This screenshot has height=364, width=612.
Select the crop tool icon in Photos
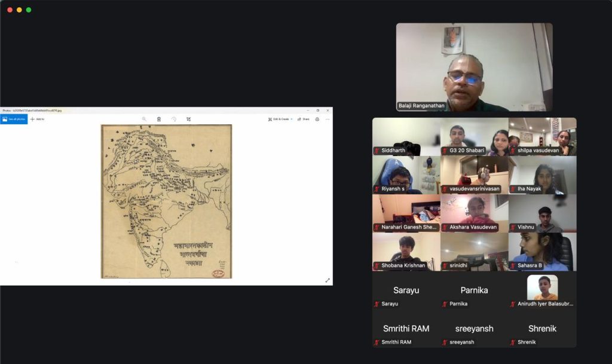(188, 119)
